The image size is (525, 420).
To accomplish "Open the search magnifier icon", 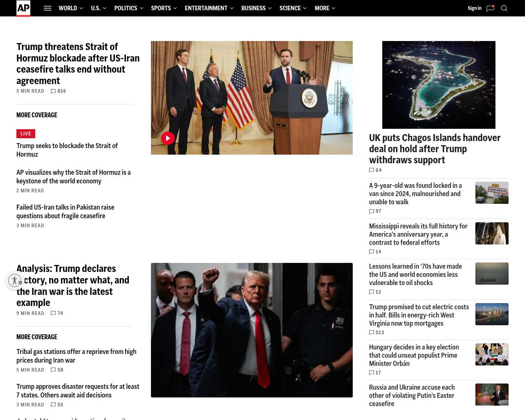I will [x=504, y=8].
